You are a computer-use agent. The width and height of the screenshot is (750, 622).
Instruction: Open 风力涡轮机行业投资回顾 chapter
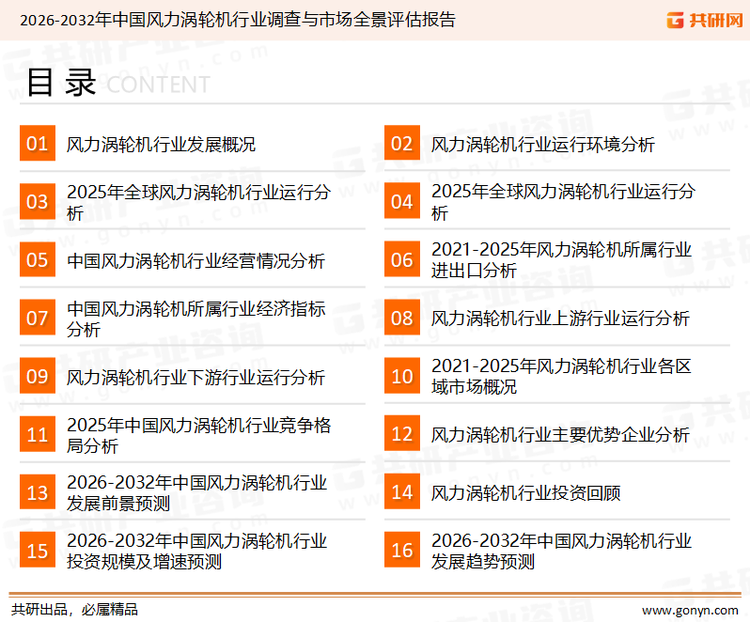click(x=526, y=492)
